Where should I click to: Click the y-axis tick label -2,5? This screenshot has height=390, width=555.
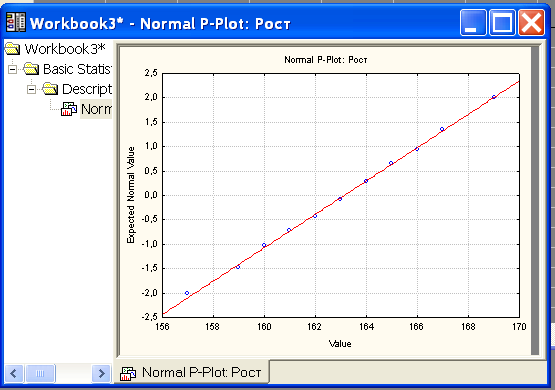149,317
